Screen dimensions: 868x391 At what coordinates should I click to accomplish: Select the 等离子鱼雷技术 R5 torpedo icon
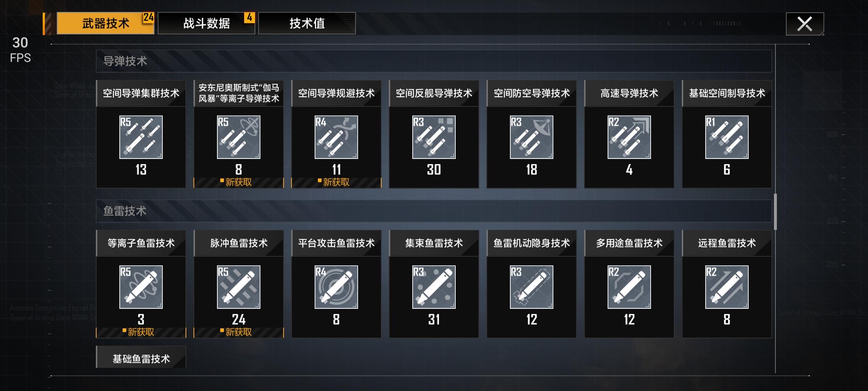[x=141, y=287]
